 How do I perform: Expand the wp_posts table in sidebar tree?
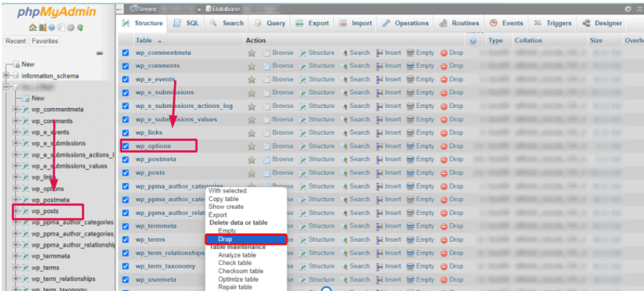coord(16,211)
